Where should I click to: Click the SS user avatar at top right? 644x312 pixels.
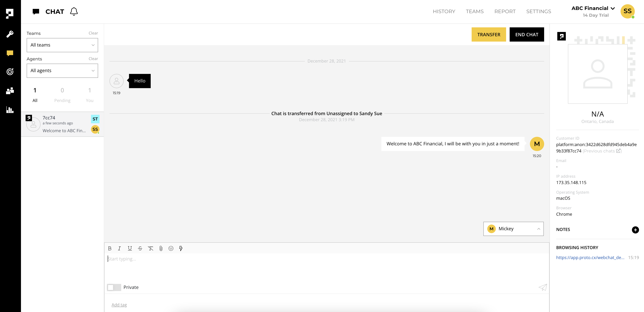click(627, 11)
